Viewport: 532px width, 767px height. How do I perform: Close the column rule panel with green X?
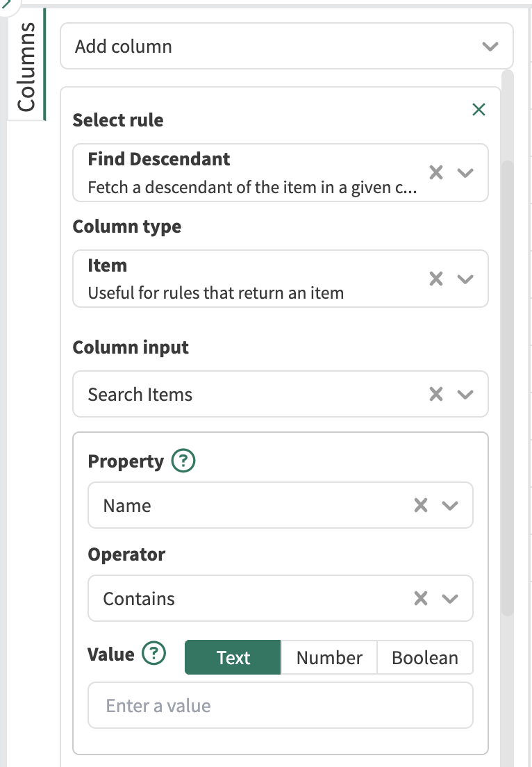479,109
